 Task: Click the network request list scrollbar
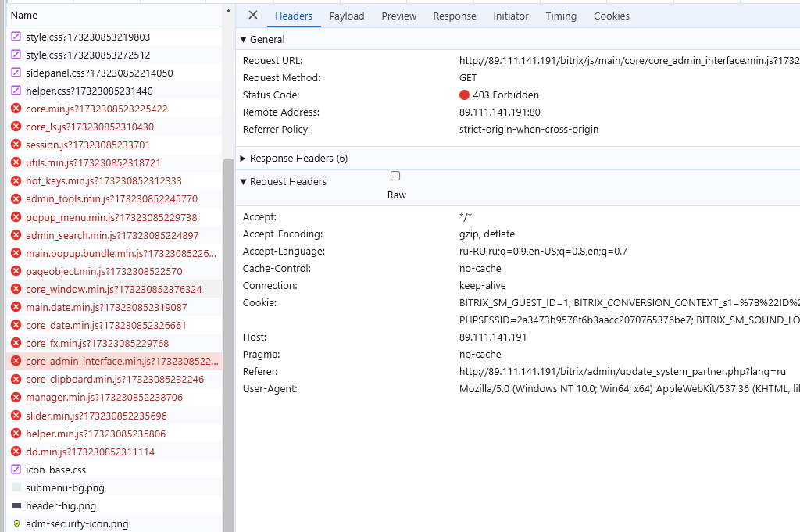tap(229, 345)
